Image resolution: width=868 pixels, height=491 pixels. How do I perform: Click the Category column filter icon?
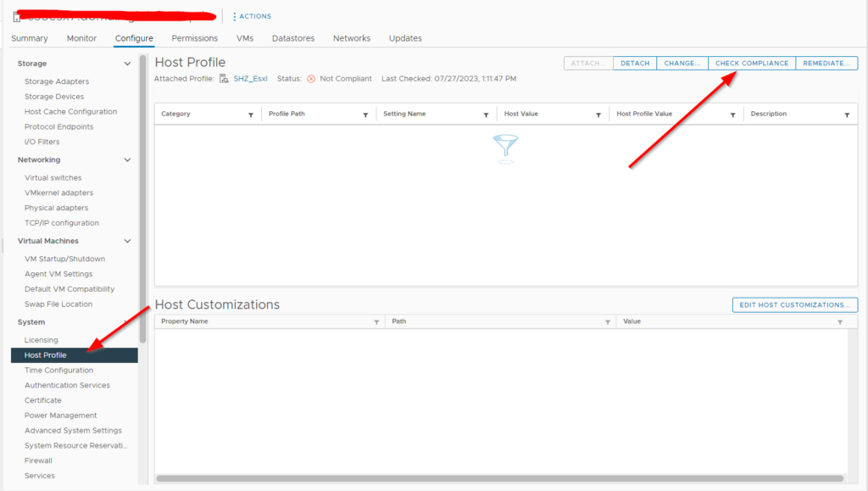251,115
